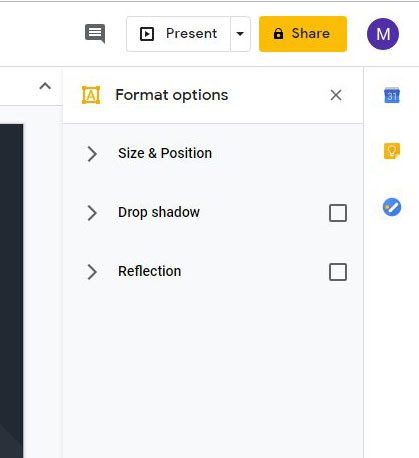The width and height of the screenshot is (419, 458).
Task: Hide the menus with the up chevron
Action: (x=45, y=86)
